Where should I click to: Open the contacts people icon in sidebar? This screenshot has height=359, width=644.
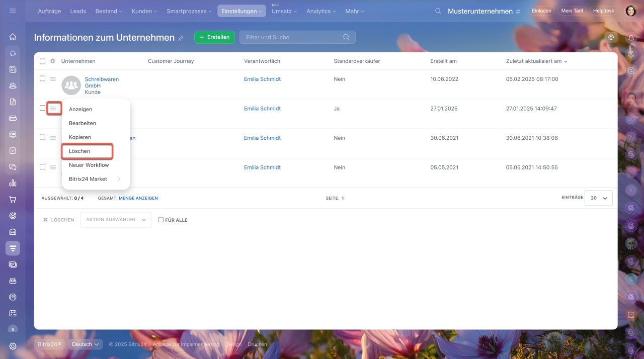click(13, 85)
